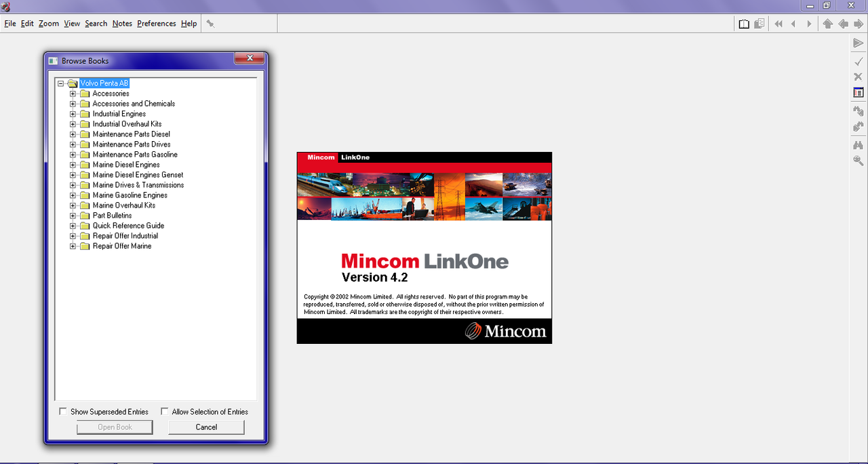The image size is (868, 464).
Task: Expand the Marine Diesel Engines node
Action: (73, 165)
